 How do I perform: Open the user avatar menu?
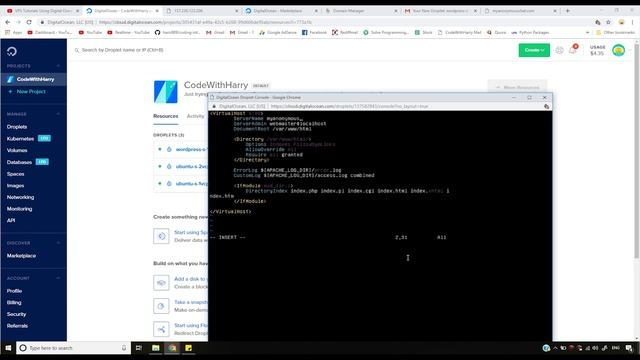618,50
